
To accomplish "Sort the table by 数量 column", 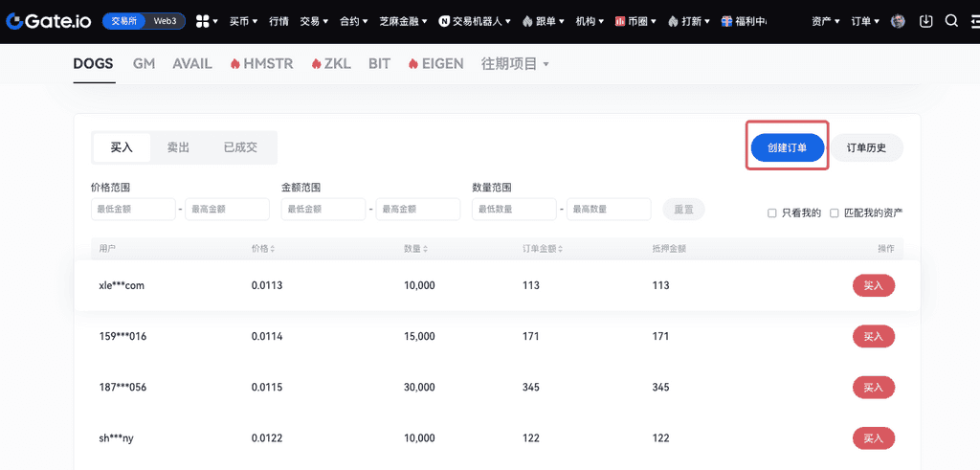I will click(x=415, y=249).
